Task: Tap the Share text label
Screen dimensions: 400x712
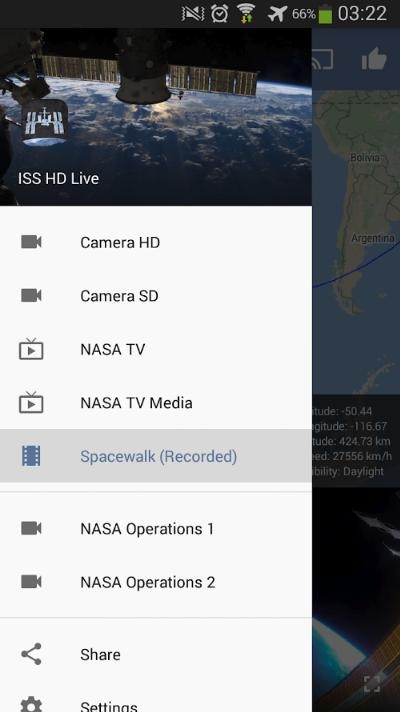Action: [100, 654]
